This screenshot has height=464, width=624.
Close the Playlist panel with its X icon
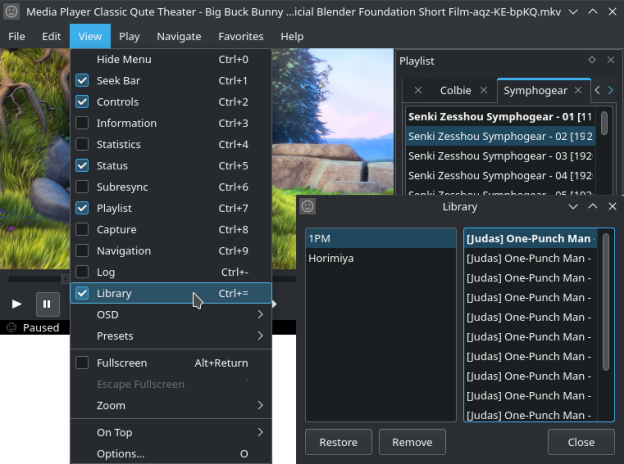(611, 61)
